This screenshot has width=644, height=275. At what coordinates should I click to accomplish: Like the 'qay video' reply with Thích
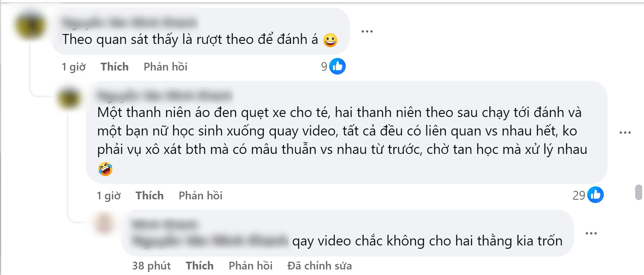[x=200, y=266]
